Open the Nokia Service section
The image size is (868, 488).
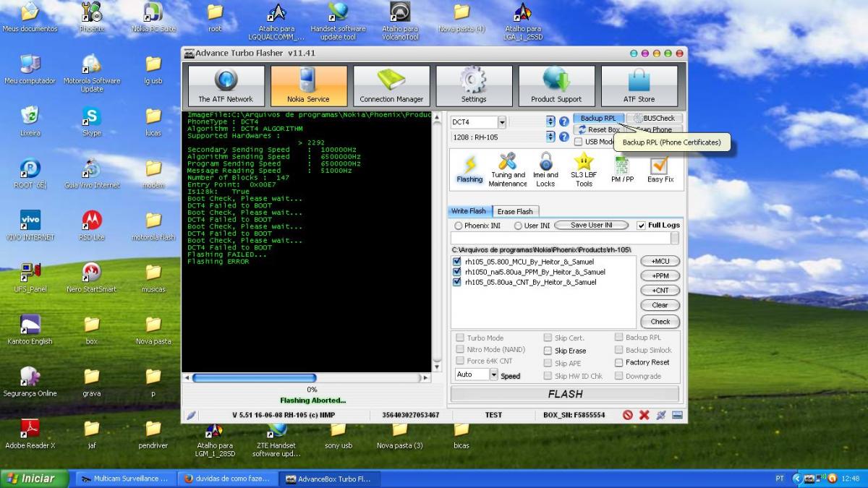(308, 86)
